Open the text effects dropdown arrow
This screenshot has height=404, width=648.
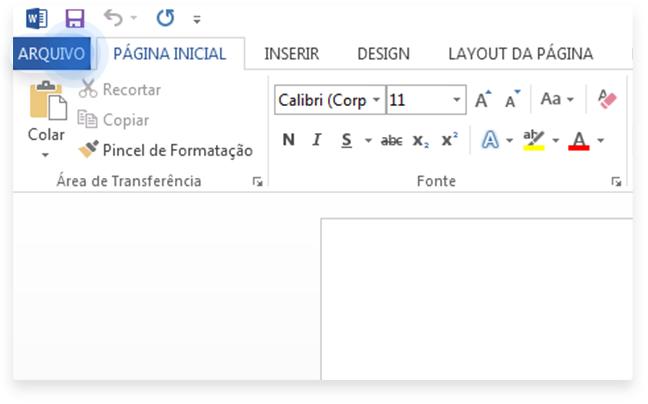510,140
